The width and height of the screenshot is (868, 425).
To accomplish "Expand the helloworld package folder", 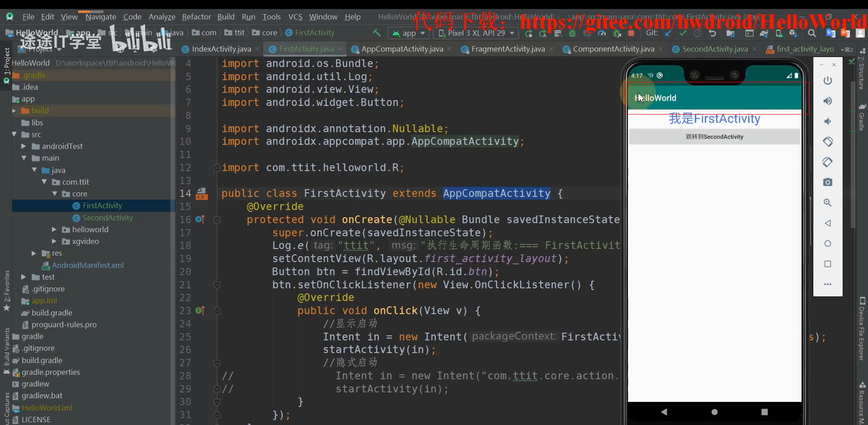I will tap(54, 229).
